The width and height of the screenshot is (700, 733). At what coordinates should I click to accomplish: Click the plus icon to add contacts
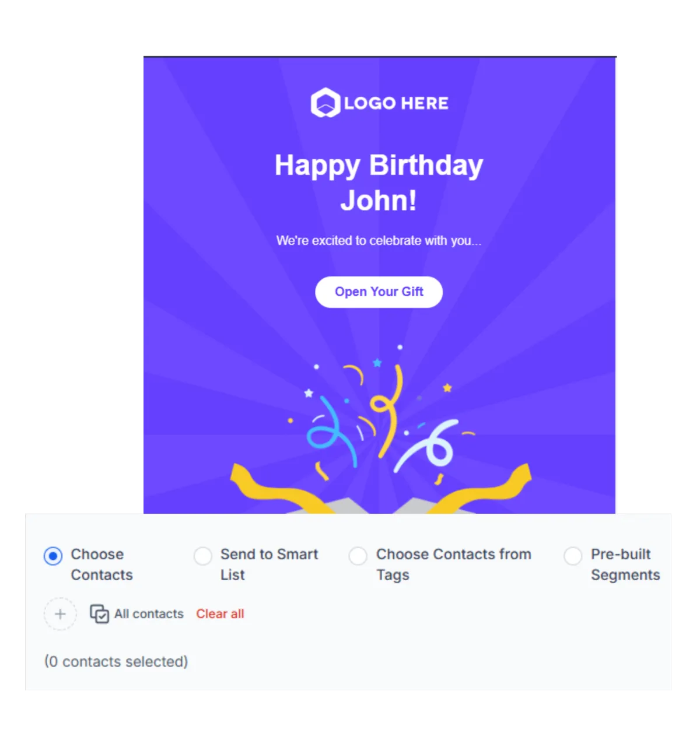pos(60,614)
